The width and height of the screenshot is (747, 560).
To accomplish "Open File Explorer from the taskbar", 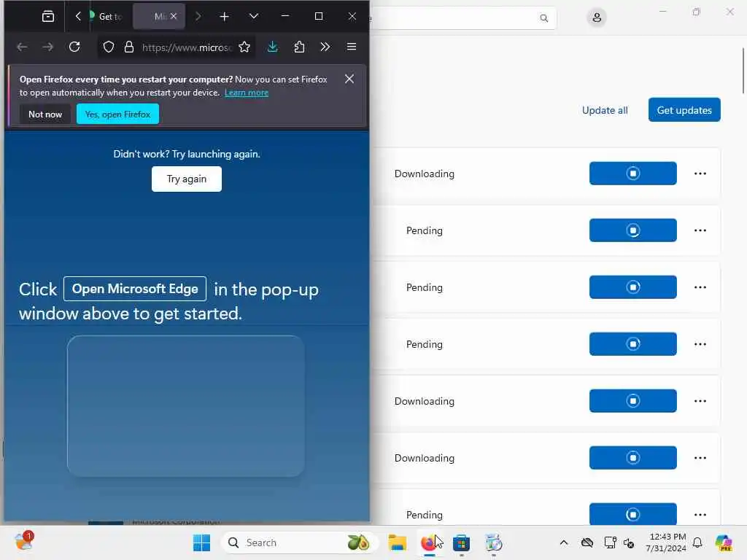I will point(397,542).
